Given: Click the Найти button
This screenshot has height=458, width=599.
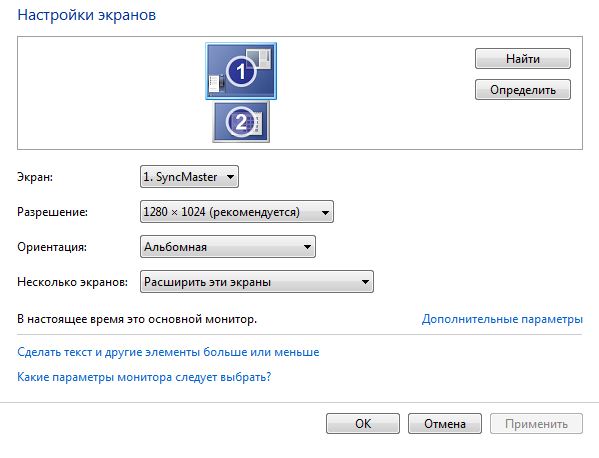Looking at the screenshot, I should click(x=523, y=58).
